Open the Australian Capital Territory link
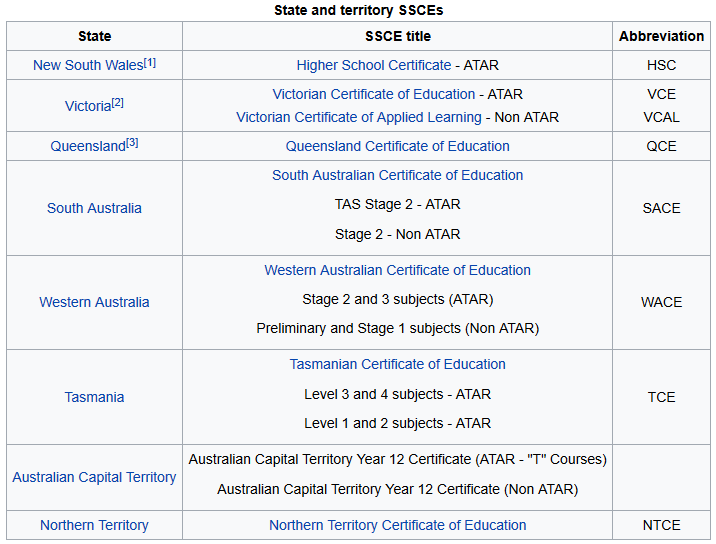 click(94, 477)
